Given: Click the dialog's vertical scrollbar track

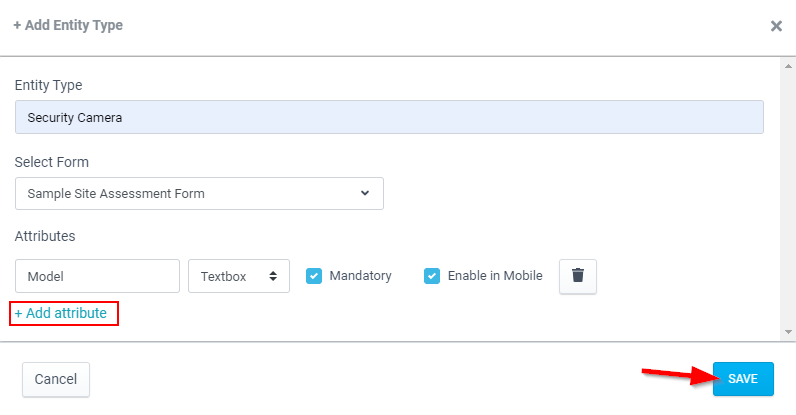Looking at the screenshot, I should (788, 199).
